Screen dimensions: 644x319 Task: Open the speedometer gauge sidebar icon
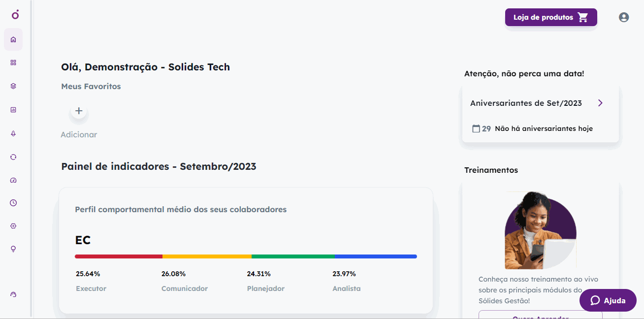13,180
